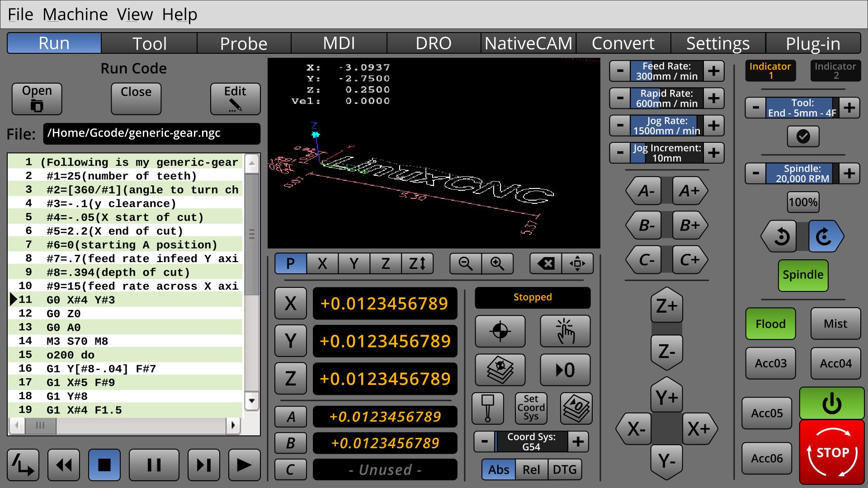
Task: Click the step forward button
Action: (204, 465)
